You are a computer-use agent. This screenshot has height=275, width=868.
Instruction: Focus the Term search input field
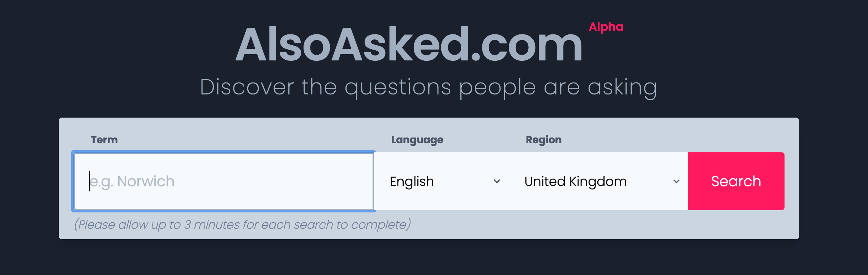pos(224,181)
